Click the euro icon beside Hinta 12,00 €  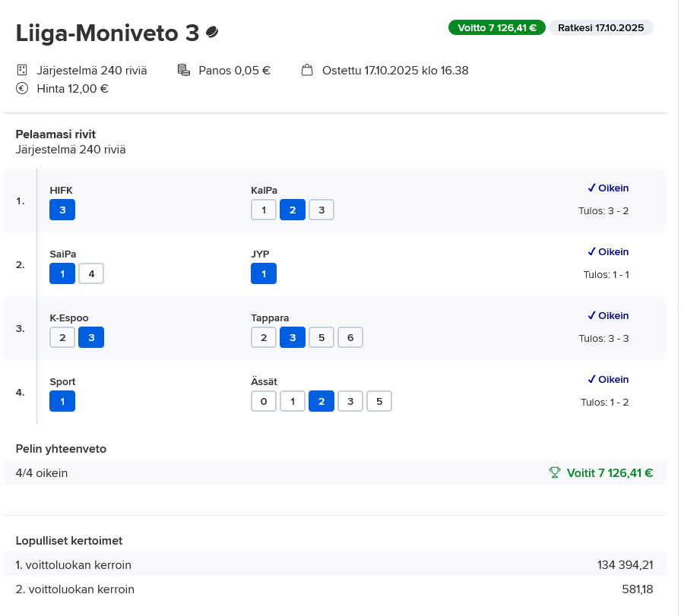click(x=22, y=88)
